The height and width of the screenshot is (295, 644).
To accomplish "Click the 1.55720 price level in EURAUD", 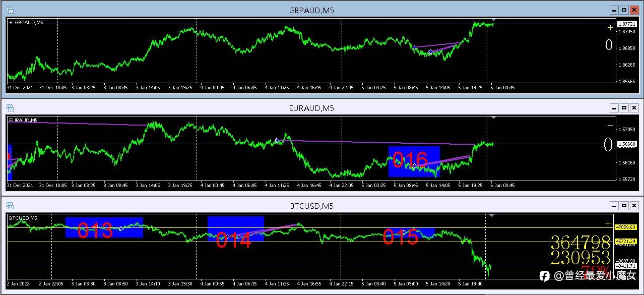I will click(627, 179).
